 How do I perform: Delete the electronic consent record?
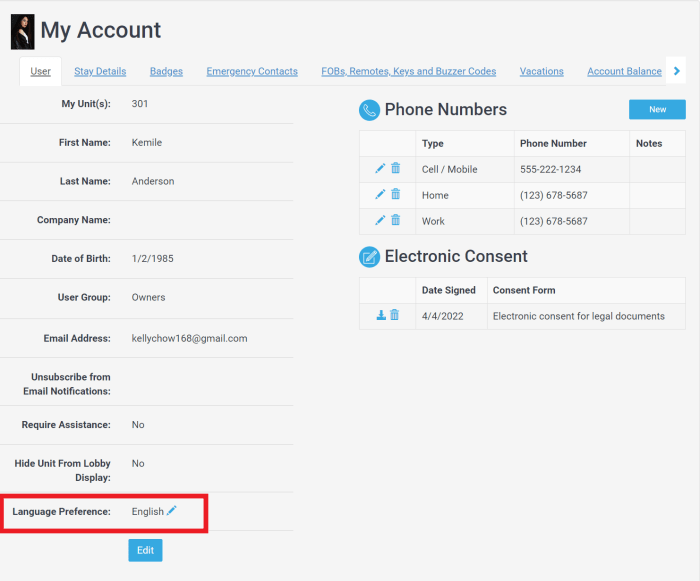pyautogui.click(x=394, y=316)
